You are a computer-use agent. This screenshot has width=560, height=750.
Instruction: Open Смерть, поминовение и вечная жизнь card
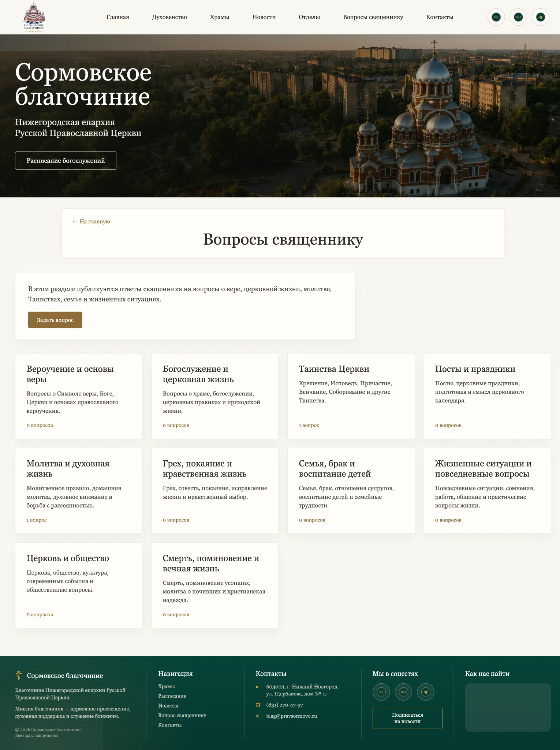215,585
